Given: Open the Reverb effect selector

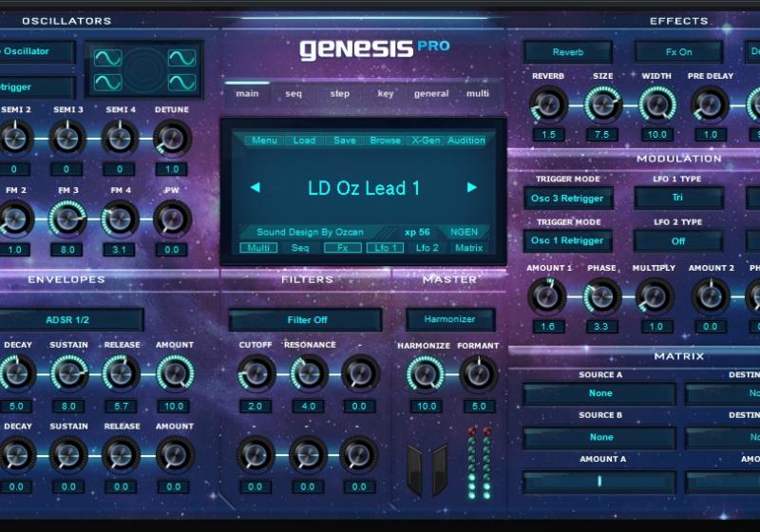Looking at the screenshot, I should coord(567,52).
